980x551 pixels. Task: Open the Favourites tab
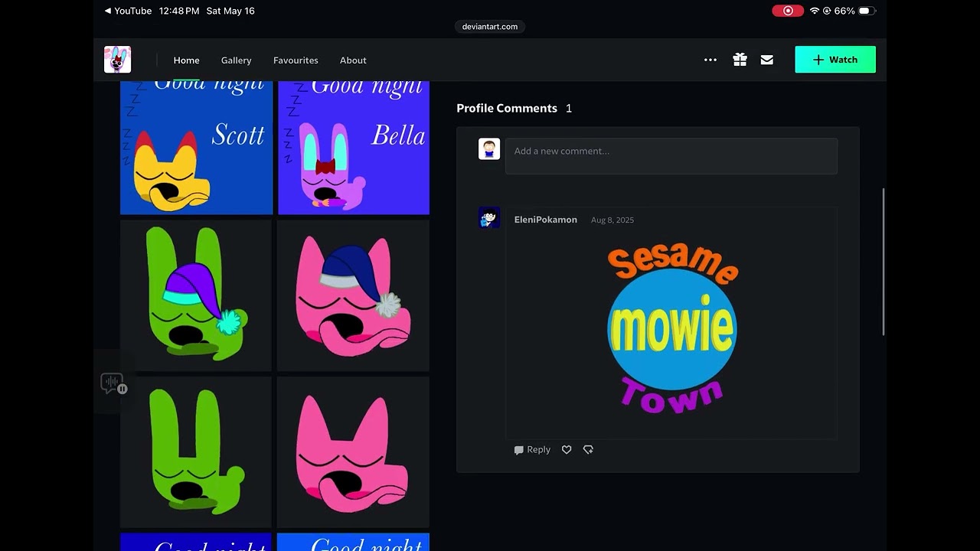tap(296, 60)
